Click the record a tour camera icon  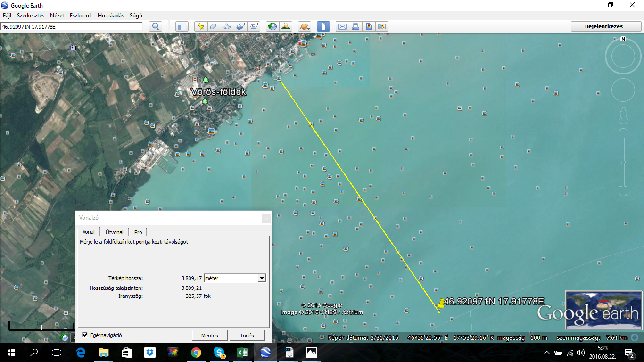255,26
